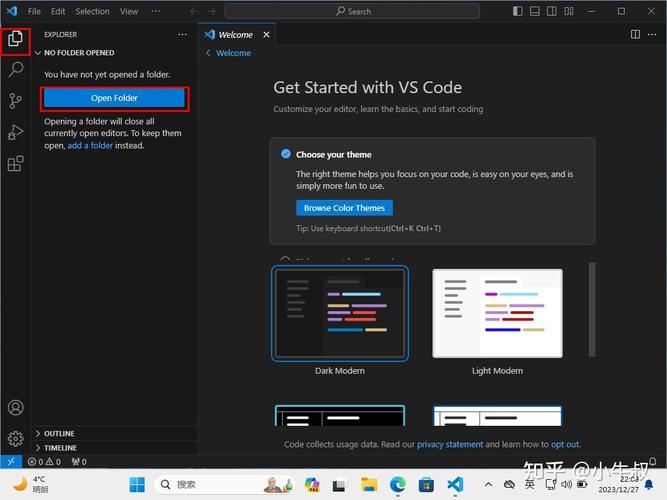Toggle the secondary side bar layout icon
Image resolution: width=667 pixels, height=500 pixels.
(552, 11)
